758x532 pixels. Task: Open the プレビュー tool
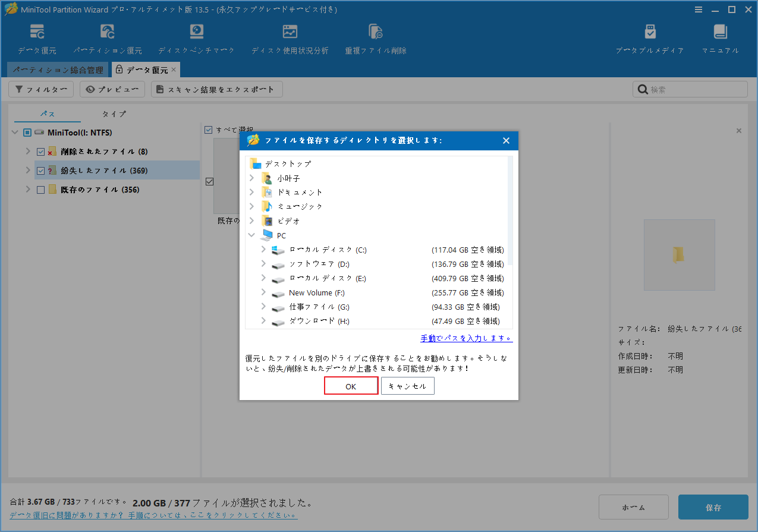click(x=112, y=89)
